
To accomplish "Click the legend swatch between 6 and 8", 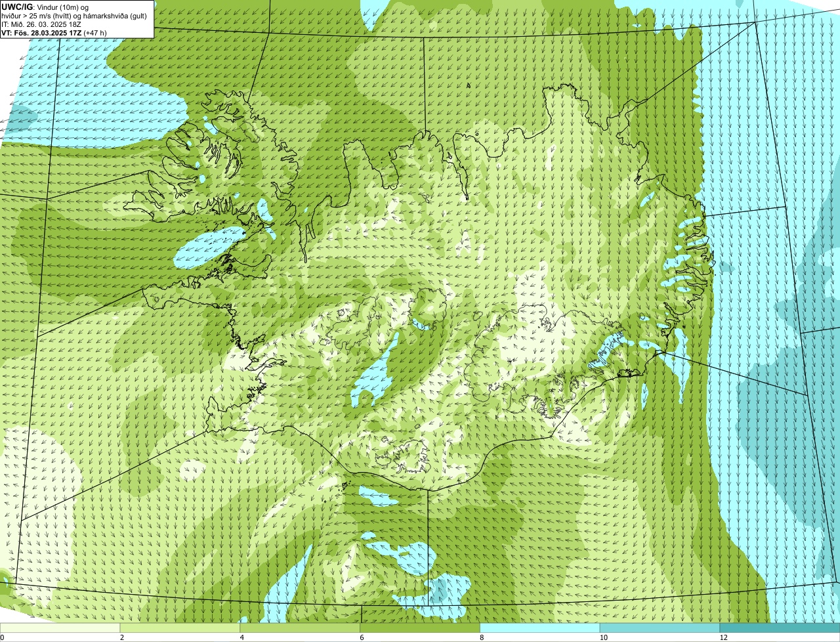I will (x=420, y=628).
